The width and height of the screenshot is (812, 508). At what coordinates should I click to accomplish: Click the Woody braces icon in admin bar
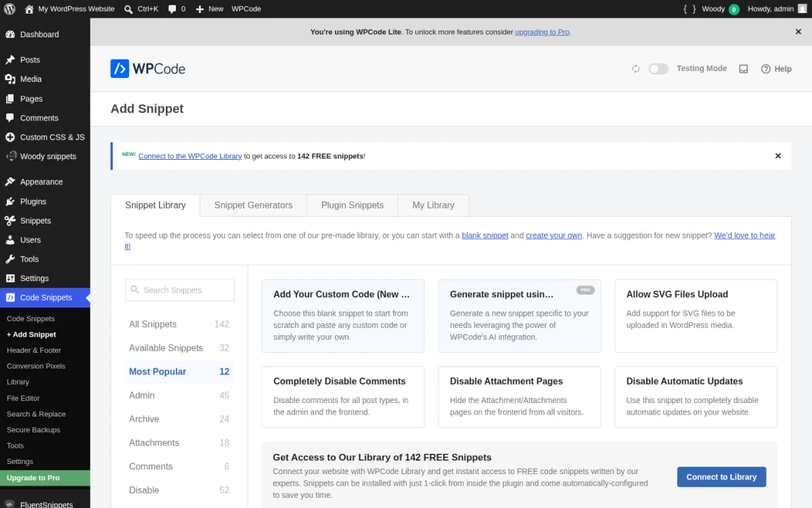[x=690, y=9]
